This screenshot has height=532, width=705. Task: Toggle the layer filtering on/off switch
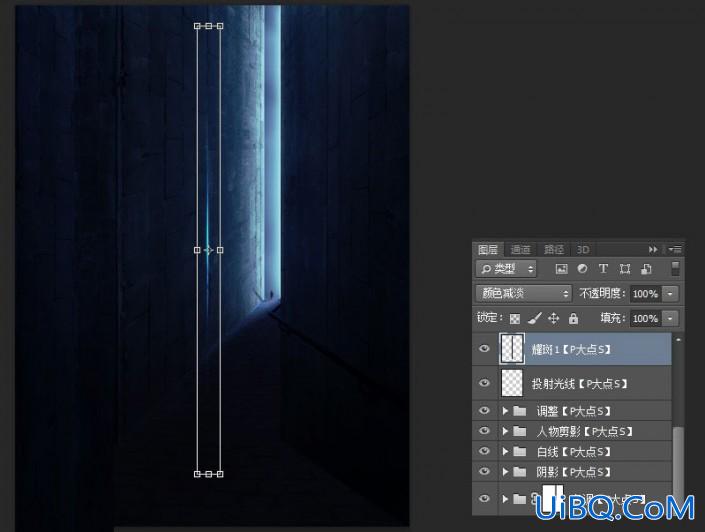coord(675,268)
